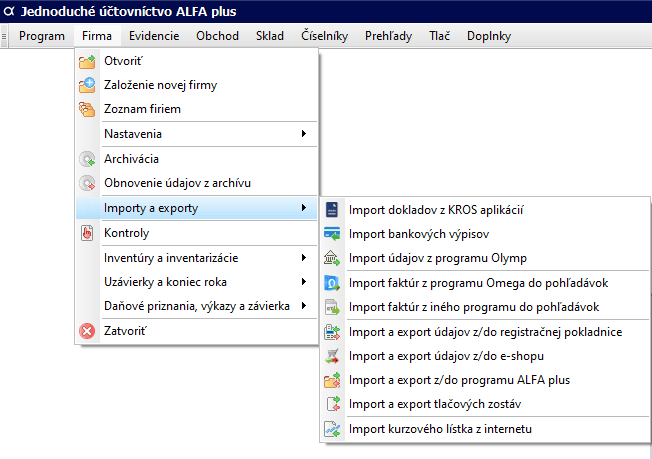The height and width of the screenshot is (459, 652).
Task: Click the Omega invoice import icon
Action: (332, 283)
